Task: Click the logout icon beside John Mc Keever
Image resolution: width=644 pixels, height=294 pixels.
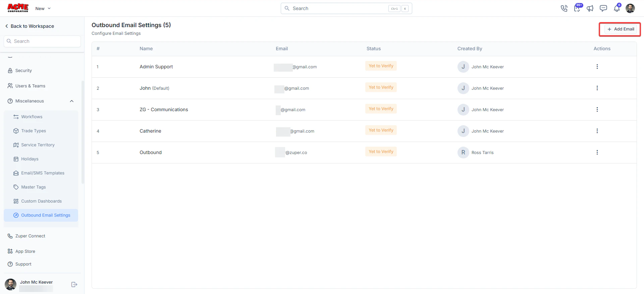Action: 74,285
